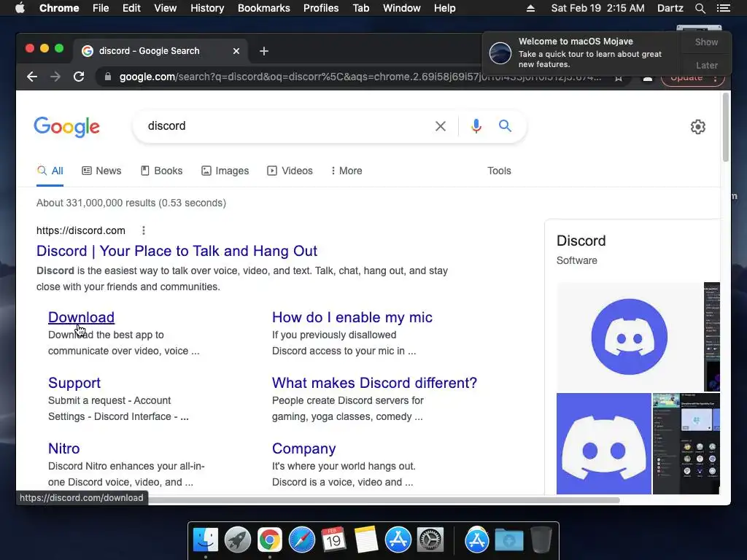747x560 pixels.
Task: Click the eject icon in menu bar
Action: tap(530, 8)
